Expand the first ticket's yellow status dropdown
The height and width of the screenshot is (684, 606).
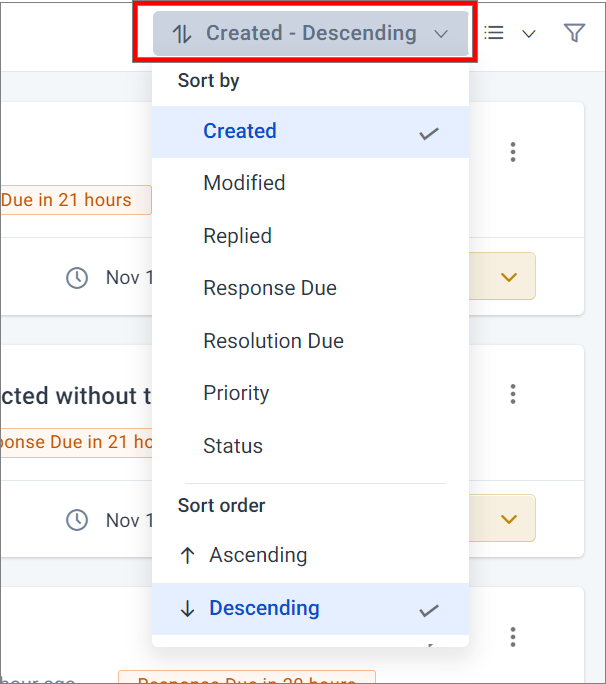coord(509,277)
